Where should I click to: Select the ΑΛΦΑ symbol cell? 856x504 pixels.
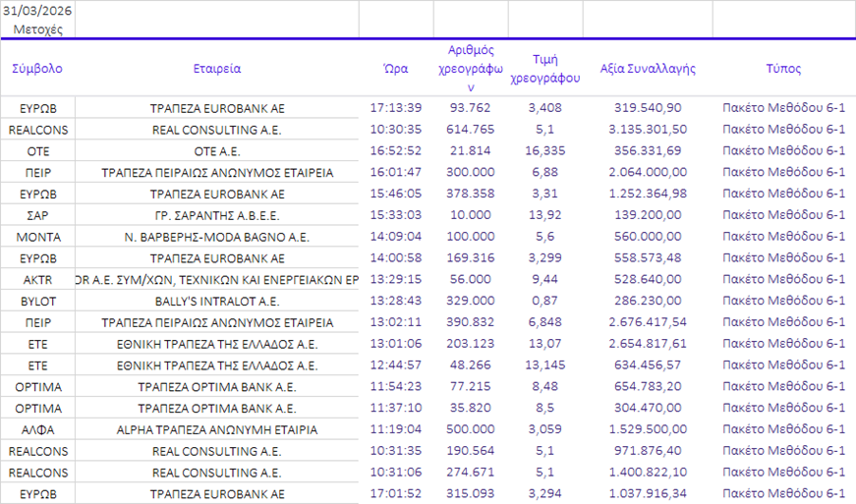tap(37, 429)
